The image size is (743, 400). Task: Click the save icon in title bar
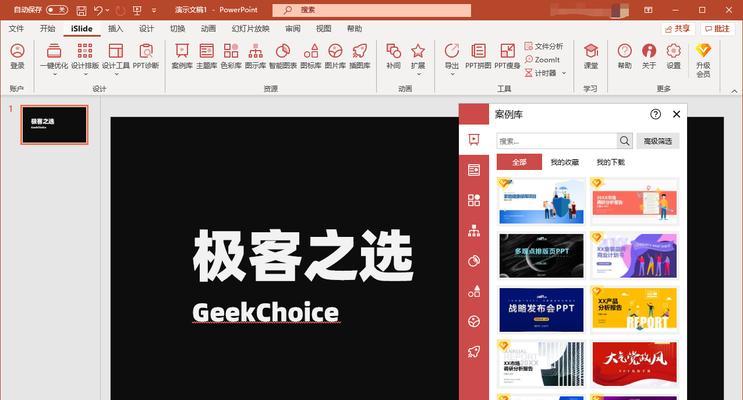pos(81,10)
